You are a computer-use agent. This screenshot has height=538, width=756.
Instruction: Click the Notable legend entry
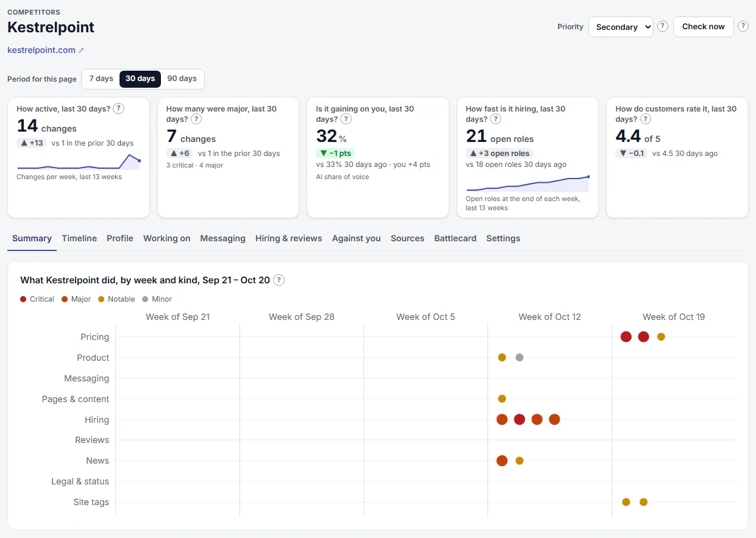(x=116, y=299)
